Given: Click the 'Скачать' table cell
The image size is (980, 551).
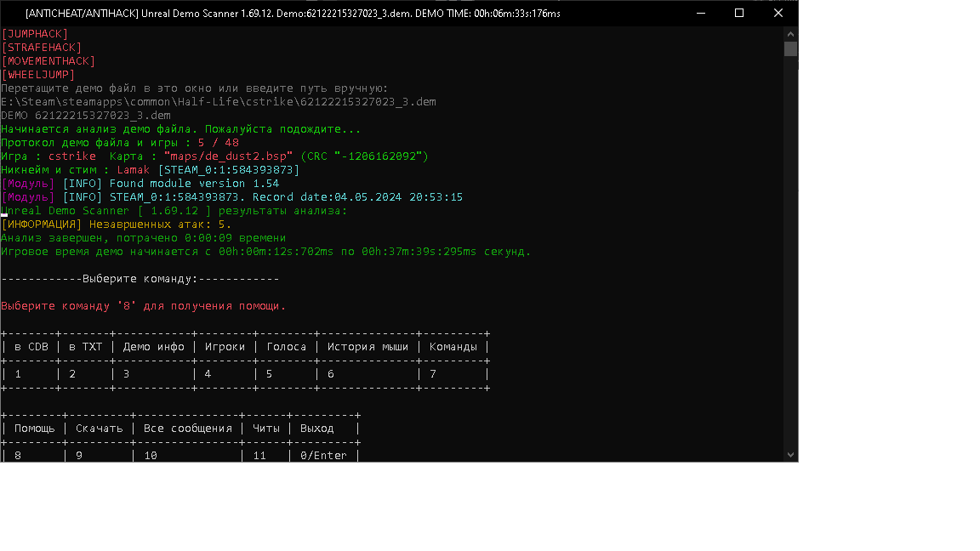Looking at the screenshot, I should click(100, 429).
